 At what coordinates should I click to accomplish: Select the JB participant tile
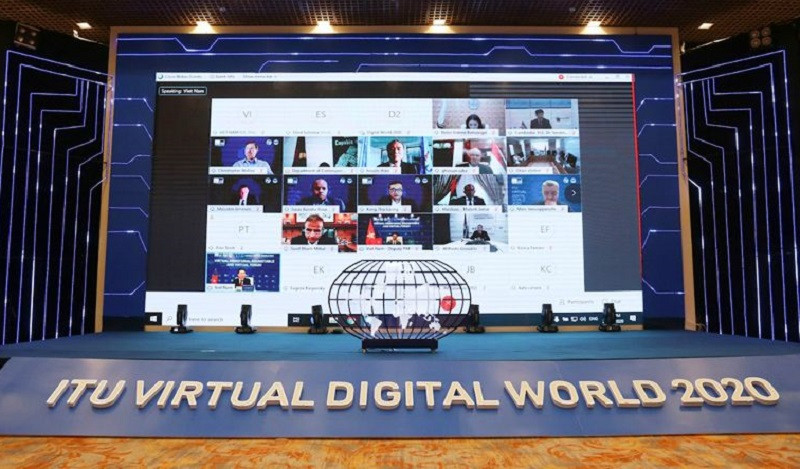[470, 269]
